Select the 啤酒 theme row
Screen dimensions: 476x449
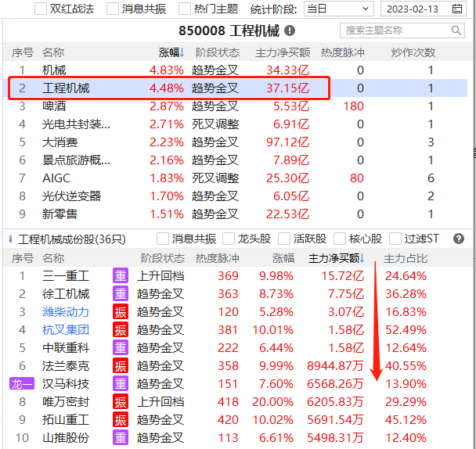tap(236, 106)
